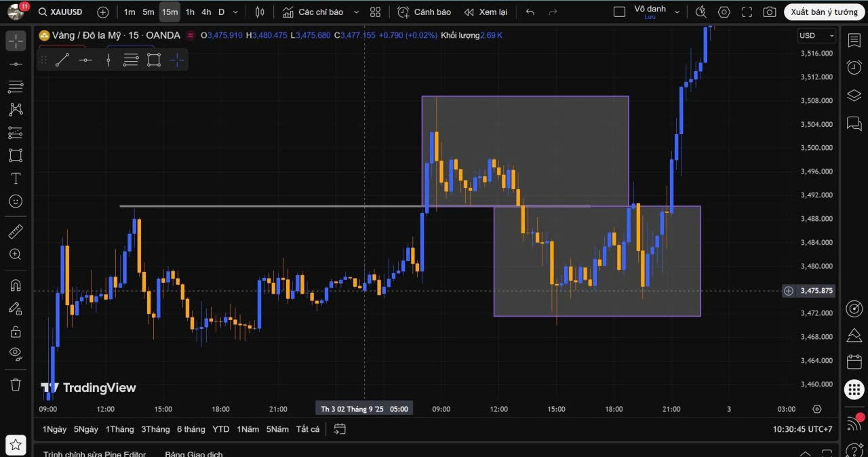
Task: Open the USD currency dropdown
Action: [816, 35]
